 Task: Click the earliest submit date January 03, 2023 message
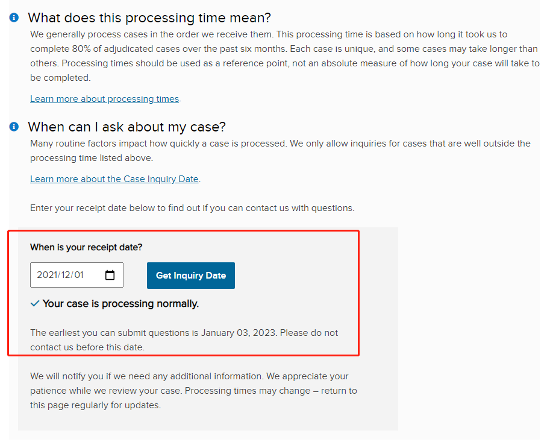[x=184, y=340]
